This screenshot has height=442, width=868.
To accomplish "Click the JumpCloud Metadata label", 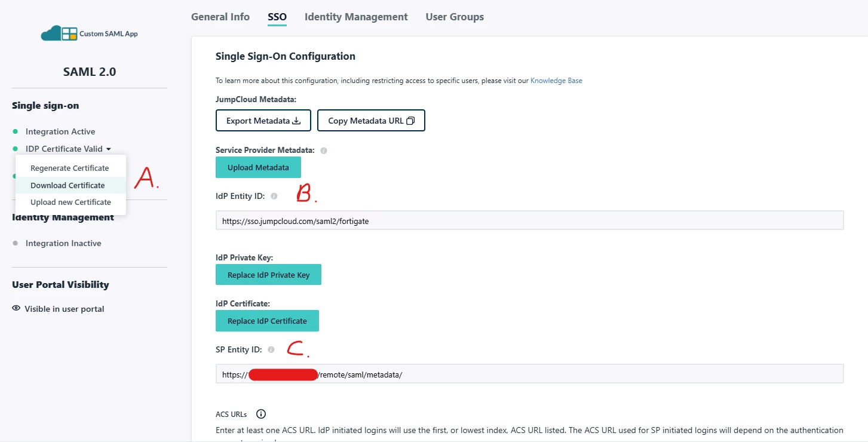I will [x=256, y=99].
